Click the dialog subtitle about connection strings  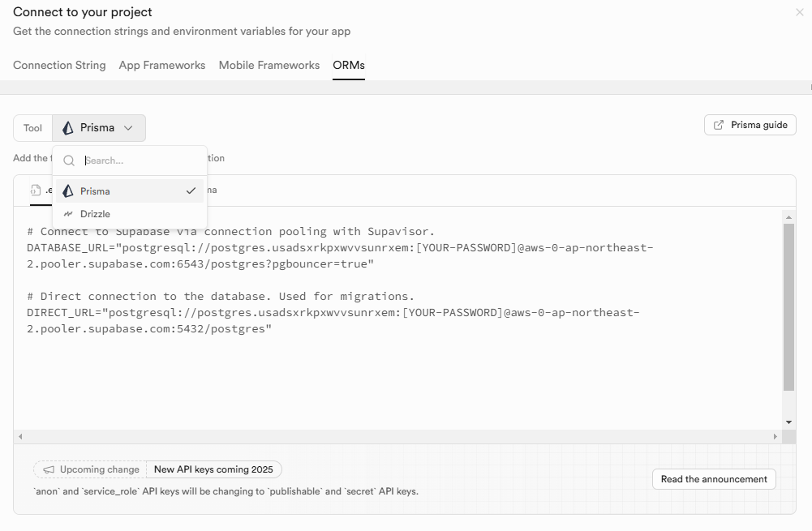pos(182,31)
